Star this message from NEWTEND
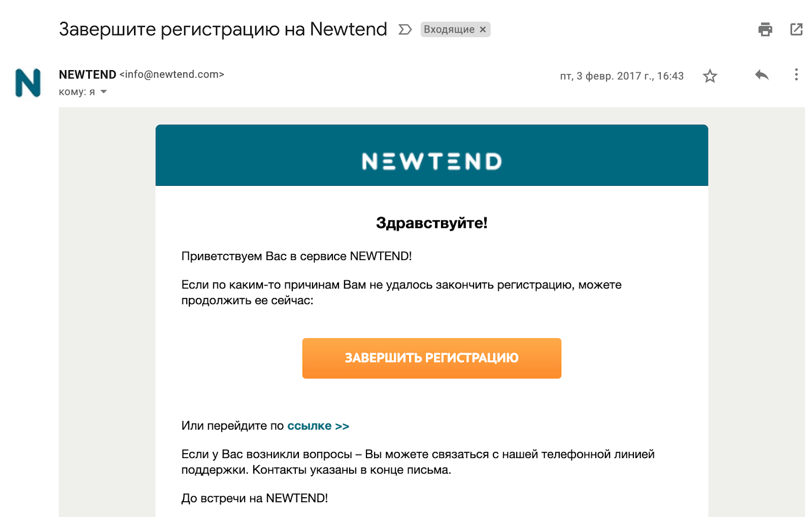 click(x=710, y=76)
